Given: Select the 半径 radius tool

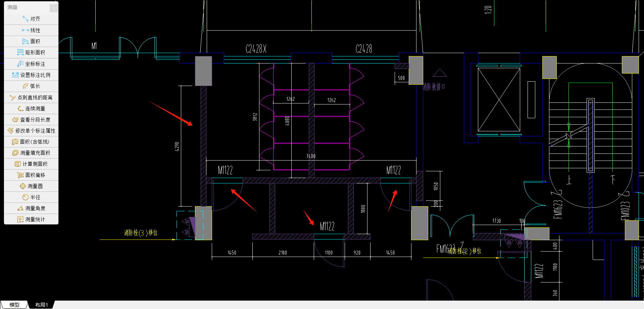Looking at the screenshot, I should 31,197.
